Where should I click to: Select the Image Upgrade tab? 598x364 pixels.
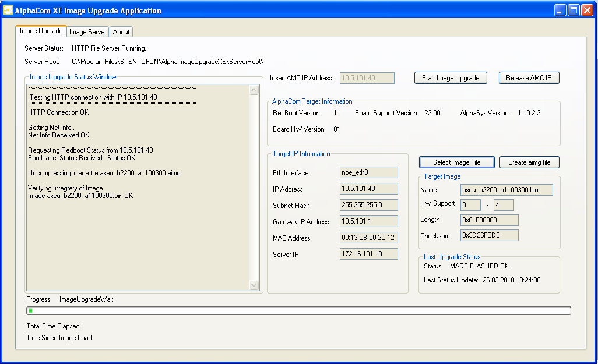(x=41, y=31)
